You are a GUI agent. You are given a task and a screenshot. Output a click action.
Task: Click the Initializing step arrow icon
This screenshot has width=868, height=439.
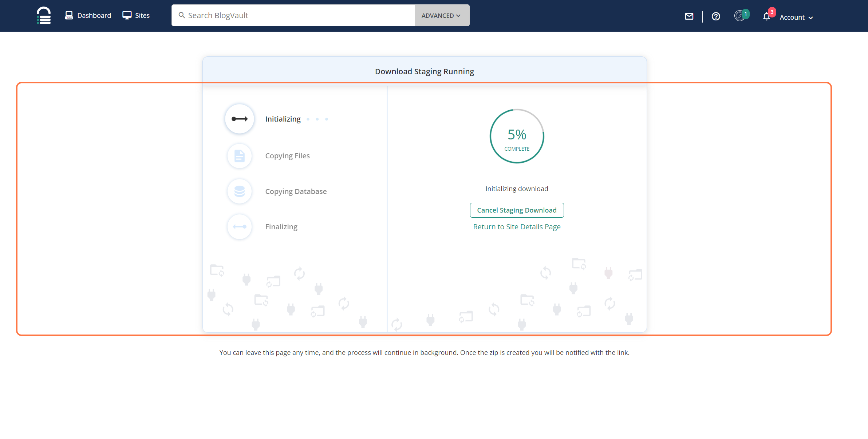(240, 119)
